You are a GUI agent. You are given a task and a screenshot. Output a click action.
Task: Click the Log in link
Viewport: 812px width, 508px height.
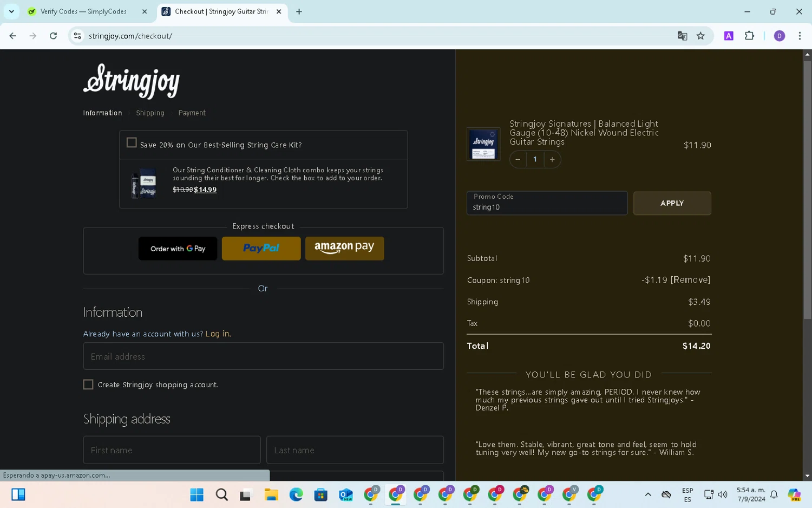(x=217, y=334)
